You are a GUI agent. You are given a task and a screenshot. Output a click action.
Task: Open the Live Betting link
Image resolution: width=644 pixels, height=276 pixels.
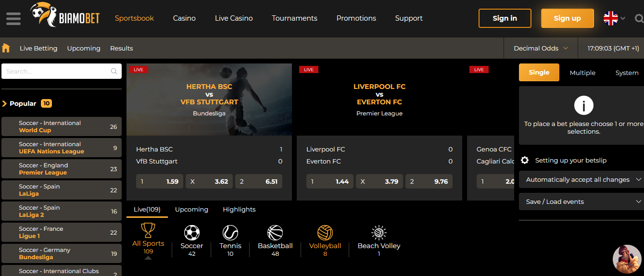click(x=38, y=48)
